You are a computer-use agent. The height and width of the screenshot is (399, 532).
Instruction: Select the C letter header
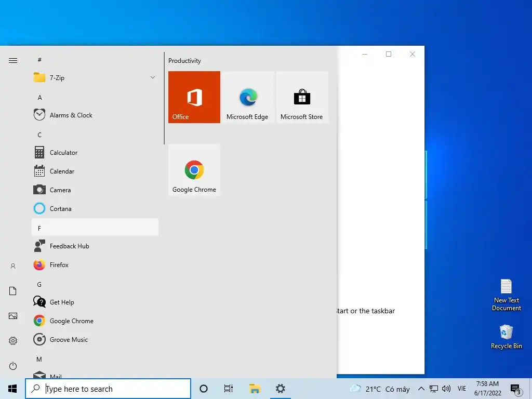[95, 135]
